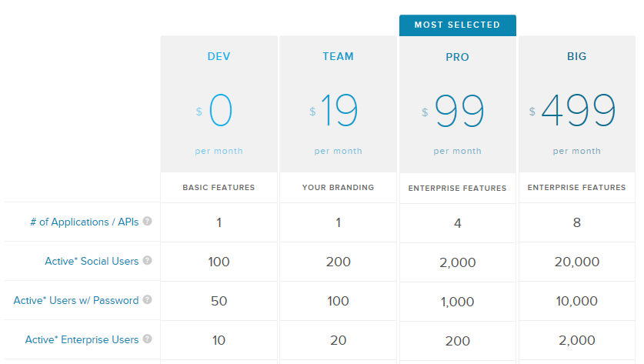Click the $0 per month price
644x364 pixels.
[219, 112]
